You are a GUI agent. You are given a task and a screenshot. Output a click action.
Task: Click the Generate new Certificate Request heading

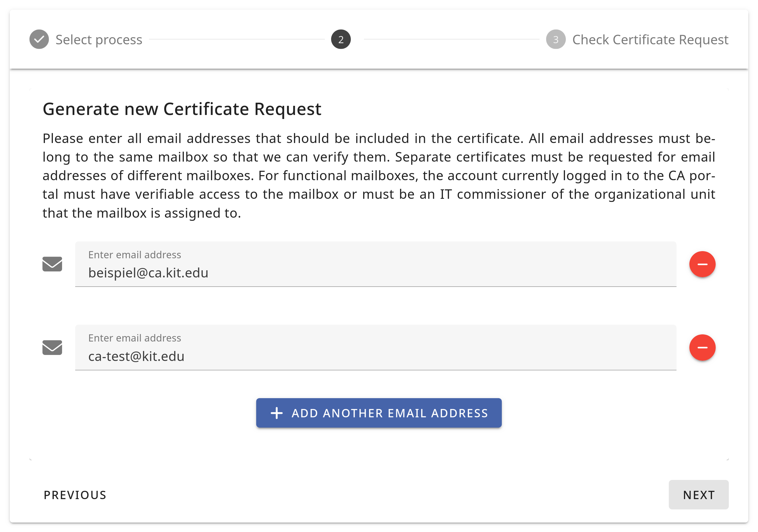coord(182,109)
